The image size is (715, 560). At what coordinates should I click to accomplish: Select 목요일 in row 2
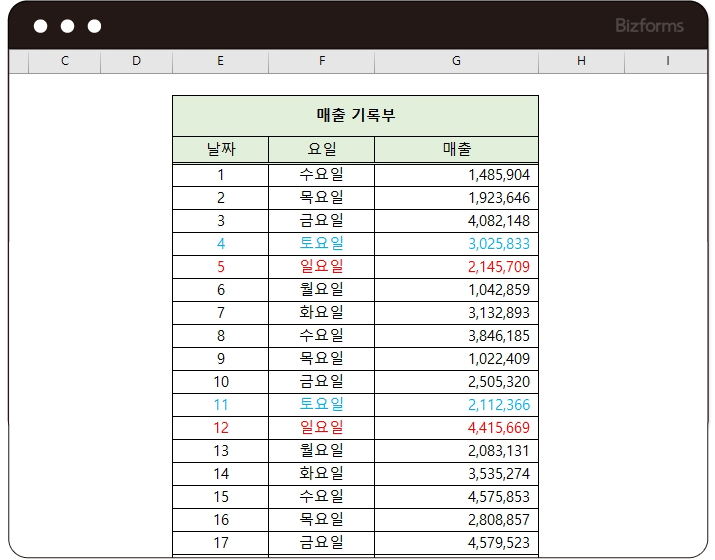click(x=321, y=198)
